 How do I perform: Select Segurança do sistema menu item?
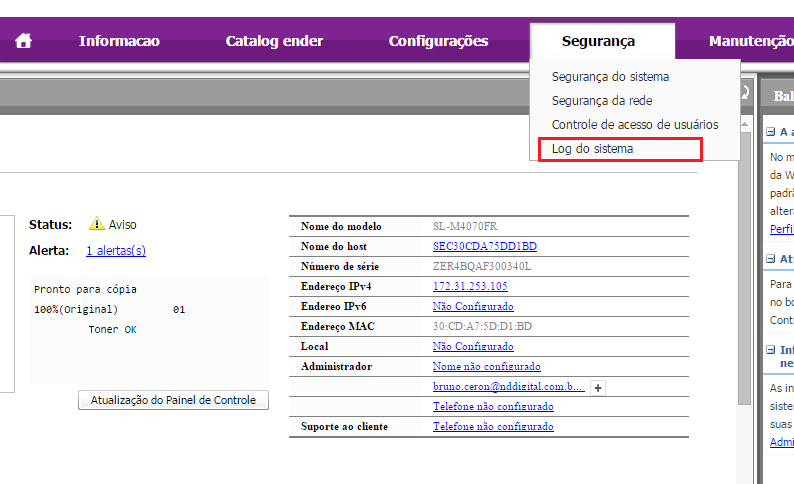point(610,76)
